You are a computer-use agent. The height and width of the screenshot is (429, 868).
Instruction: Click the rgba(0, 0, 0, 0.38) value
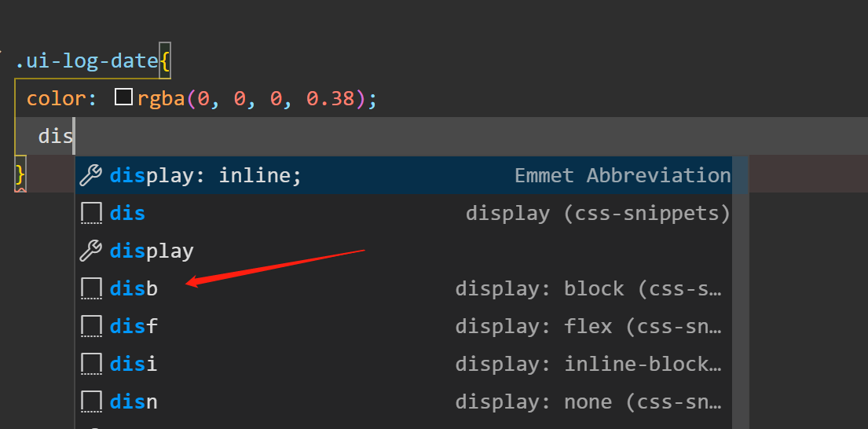(251, 99)
